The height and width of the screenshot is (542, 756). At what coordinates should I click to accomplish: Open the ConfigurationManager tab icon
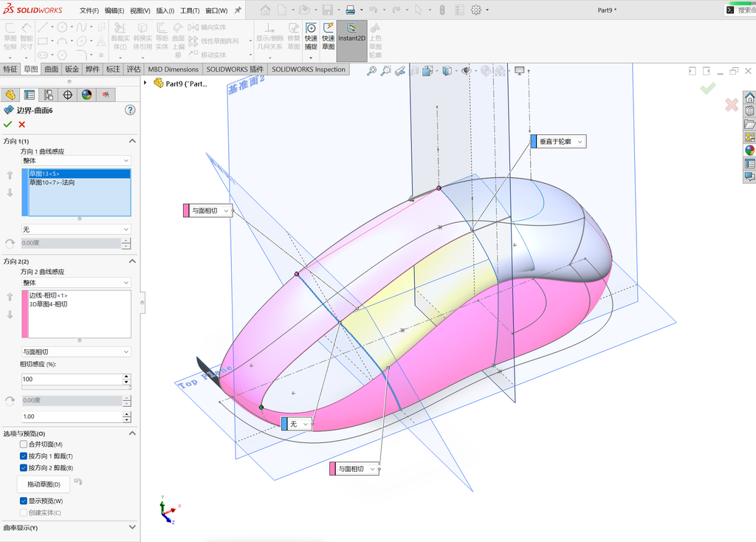click(48, 95)
